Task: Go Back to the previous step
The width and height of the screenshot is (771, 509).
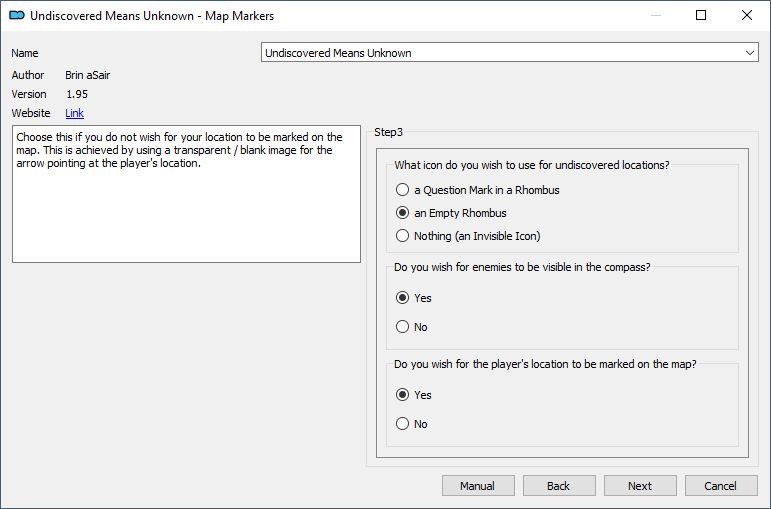Action: tap(559, 486)
